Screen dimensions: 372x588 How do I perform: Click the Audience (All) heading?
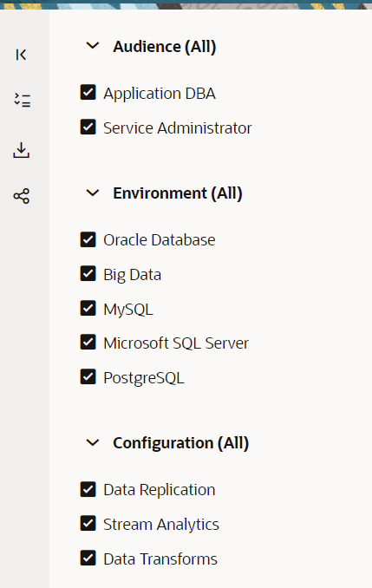(x=165, y=47)
